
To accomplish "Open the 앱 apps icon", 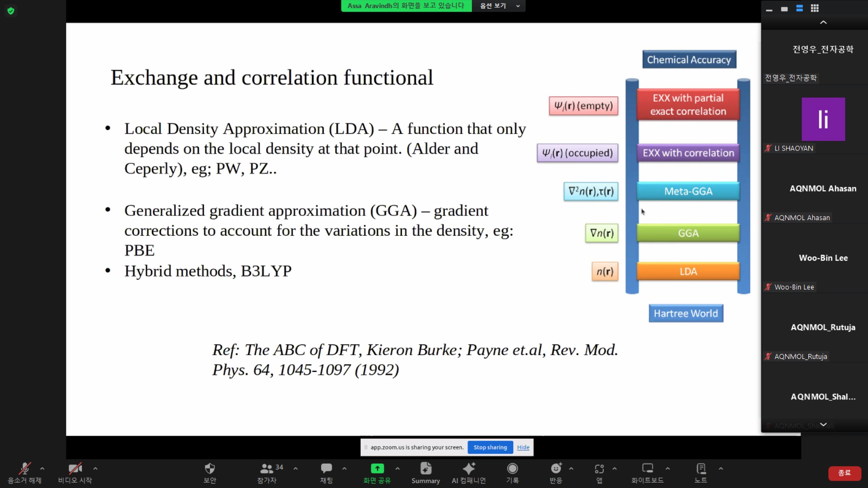I will (599, 469).
